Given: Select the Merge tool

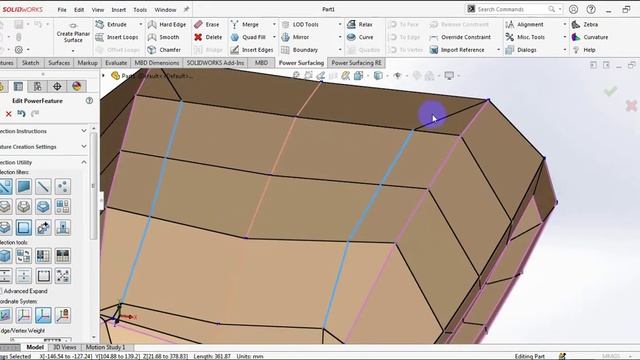Looking at the screenshot, I should click(x=244, y=24).
